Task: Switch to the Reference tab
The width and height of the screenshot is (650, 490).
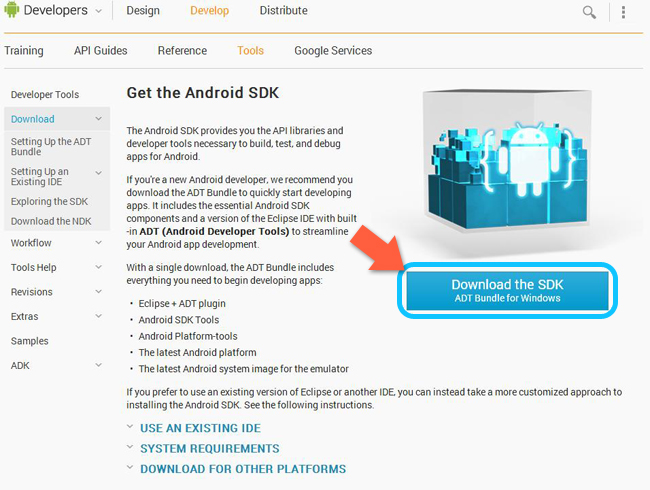Action: click(182, 51)
